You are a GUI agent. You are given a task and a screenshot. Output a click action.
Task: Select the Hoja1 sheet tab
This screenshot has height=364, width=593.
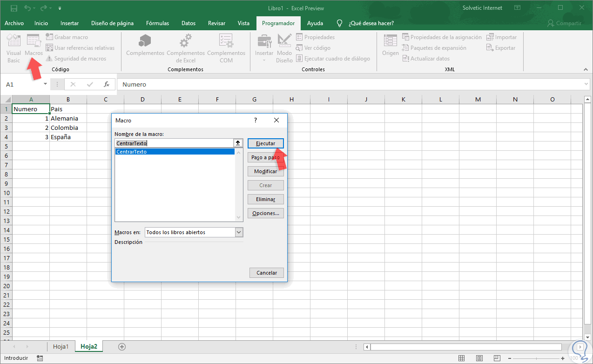tap(61, 346)
